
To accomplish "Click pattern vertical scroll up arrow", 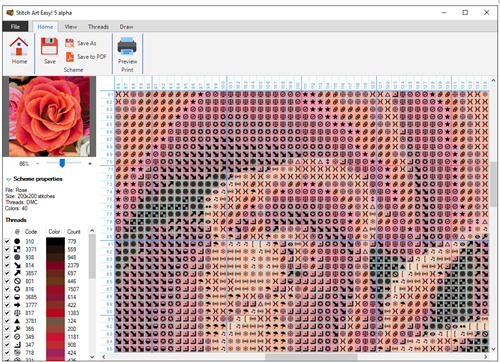I will coord(493,80).
